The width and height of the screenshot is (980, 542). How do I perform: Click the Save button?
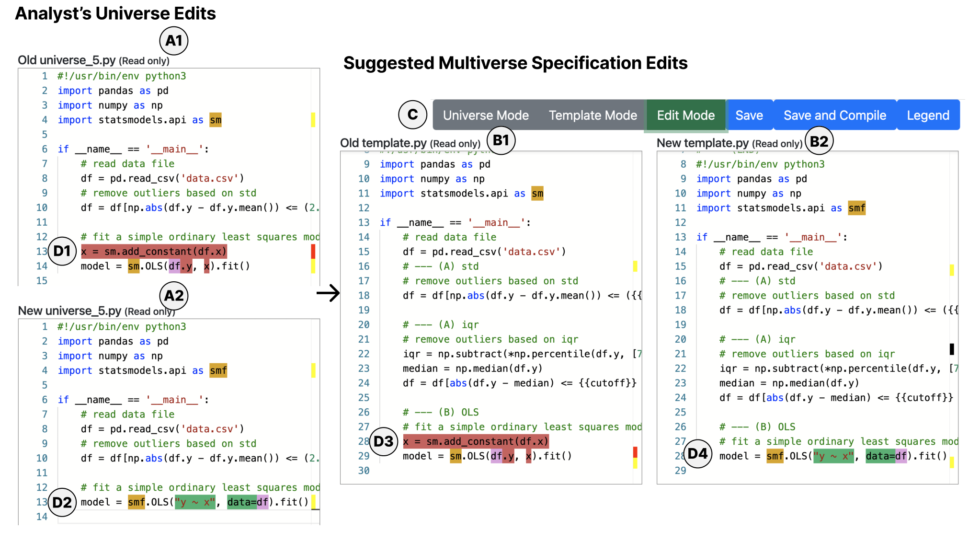[749, 115]
